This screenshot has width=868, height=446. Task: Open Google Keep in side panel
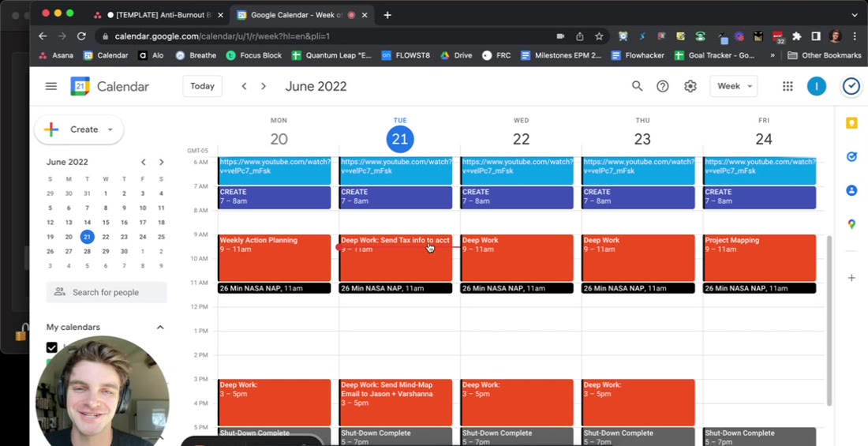pos(851,124)
